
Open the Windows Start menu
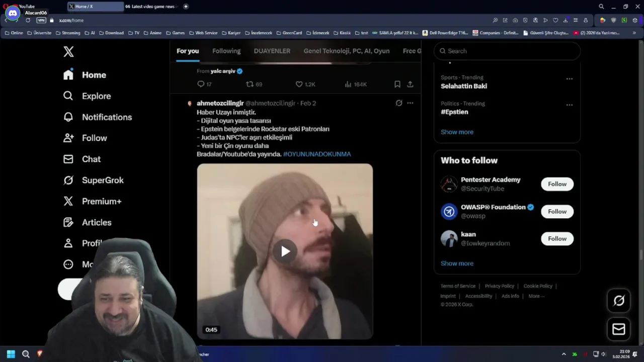point(11,354)
